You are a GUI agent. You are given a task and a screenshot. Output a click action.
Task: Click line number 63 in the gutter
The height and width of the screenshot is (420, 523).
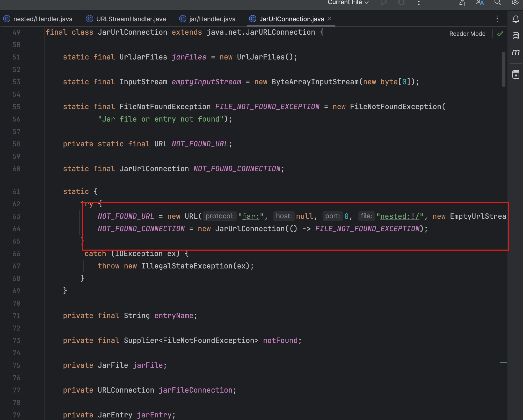pyautogui.click(x=16, y=216)
